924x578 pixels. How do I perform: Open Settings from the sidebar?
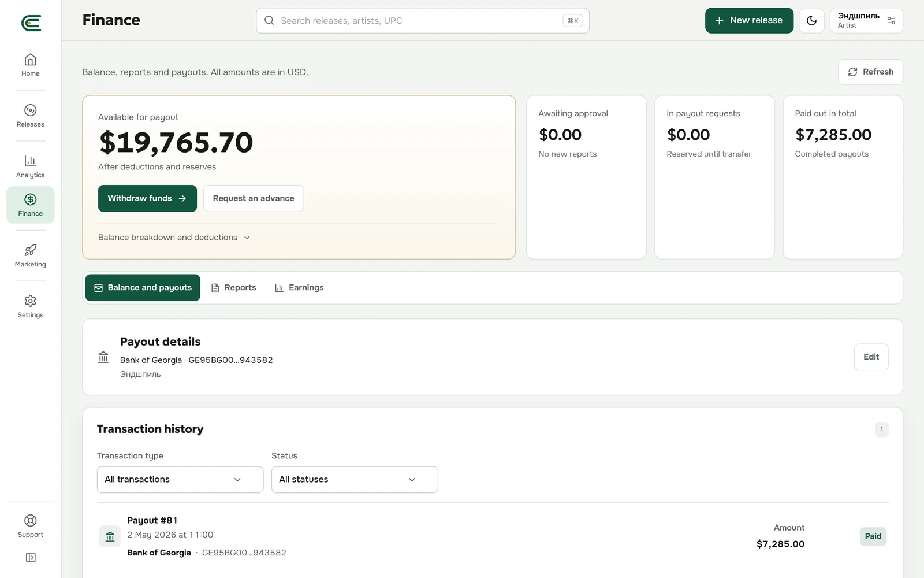[31, 307]
